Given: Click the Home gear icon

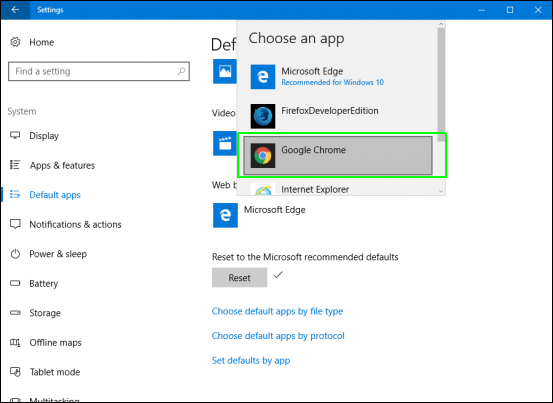Looking at the screenshot, I should [15, 42].
